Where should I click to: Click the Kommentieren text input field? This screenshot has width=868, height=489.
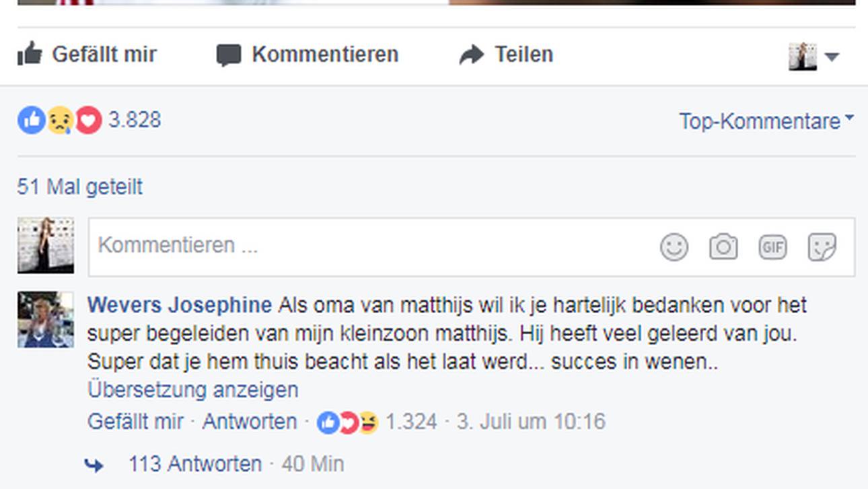pos(370,246)
